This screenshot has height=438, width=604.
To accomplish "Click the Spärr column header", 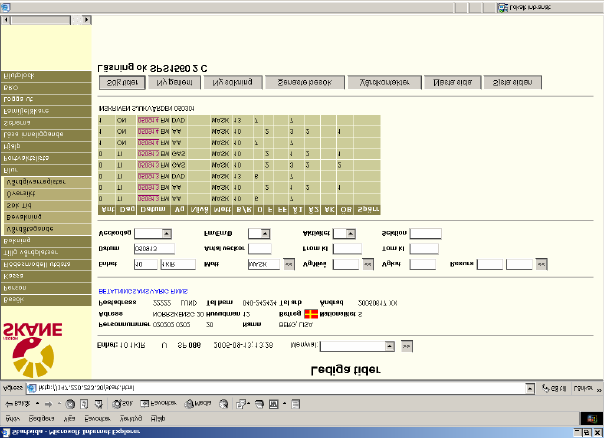I will point(367,210).
